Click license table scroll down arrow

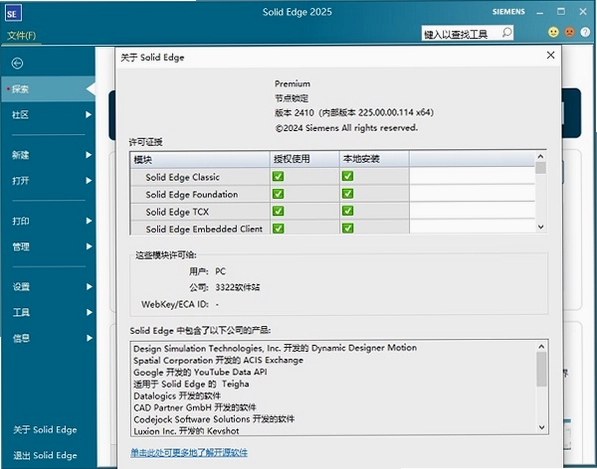click(540, 227)
